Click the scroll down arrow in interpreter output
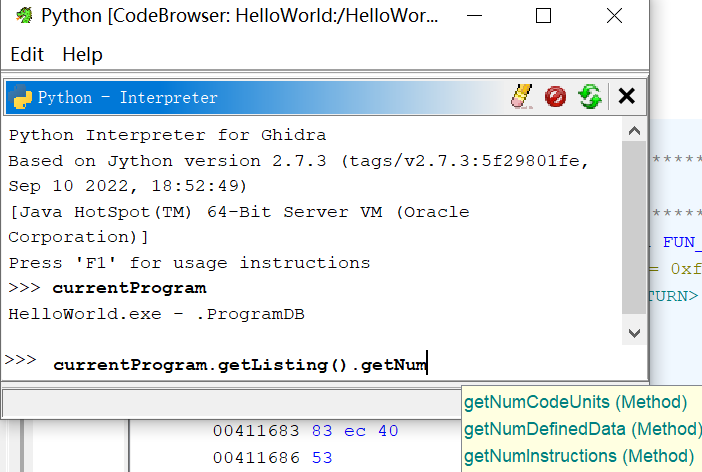Image resolution: width=702 pixels, height=472 pixels. [x=634, y=333]
